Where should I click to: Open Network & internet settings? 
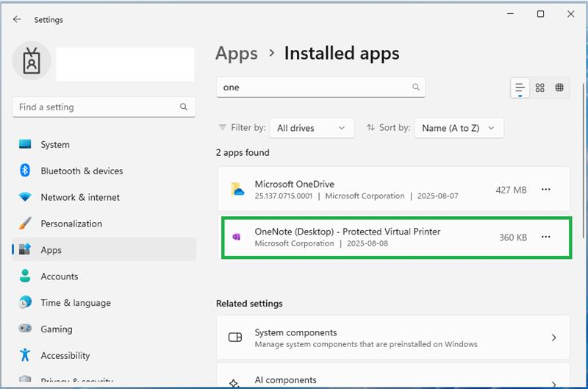[104, 197]
